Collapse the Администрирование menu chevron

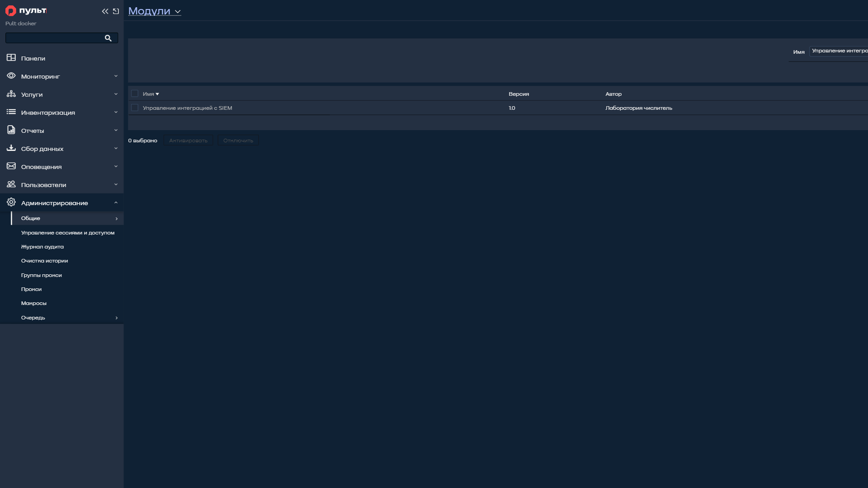click(116, 202)
